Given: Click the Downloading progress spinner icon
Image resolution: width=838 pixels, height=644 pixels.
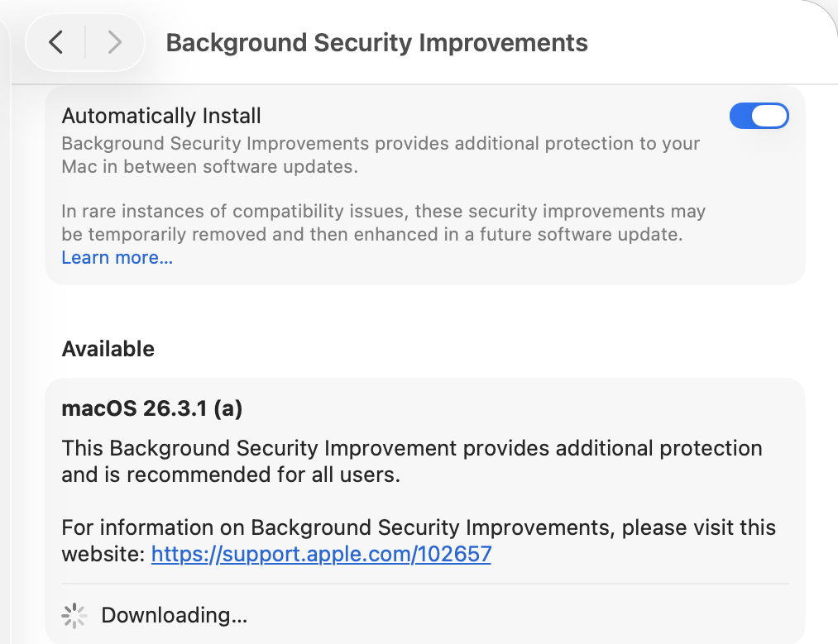Looking at the screenshot, I should tap(74, 615).
